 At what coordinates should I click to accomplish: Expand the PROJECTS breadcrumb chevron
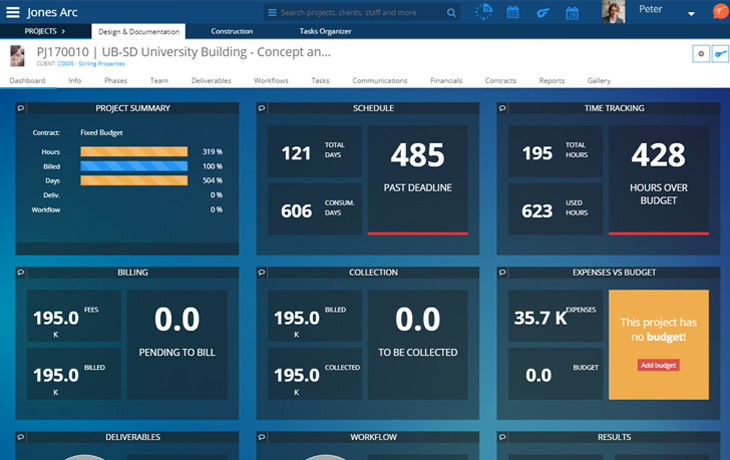click(x=63, y=31)
